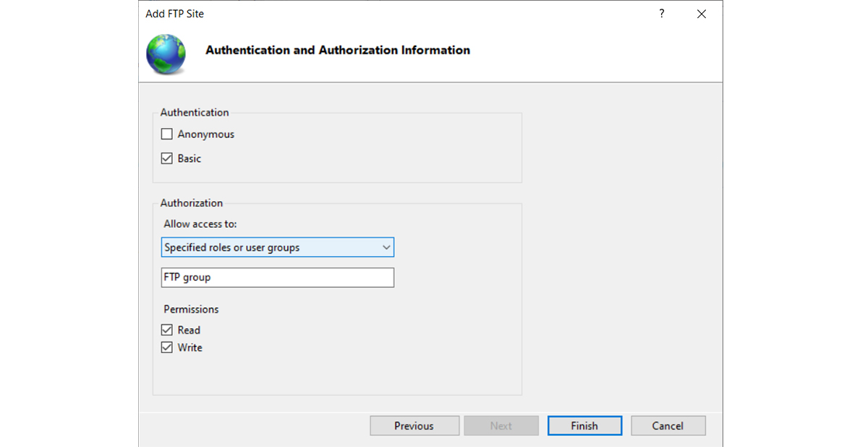Disable the Write permission
The height and width of the screenshot is (447, 868).
pos(166,347)
